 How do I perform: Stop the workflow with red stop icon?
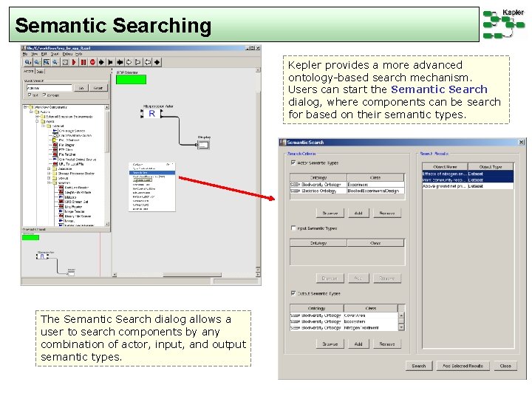(92, 62)
